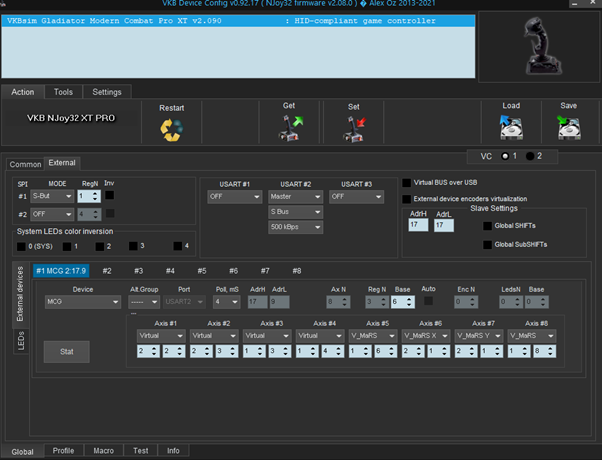The width and height of the screenshot is (602, 460).
Task: Enable Global SubSHIFTs checkbox
Action: pyautogui.click(x=487, y=245)
